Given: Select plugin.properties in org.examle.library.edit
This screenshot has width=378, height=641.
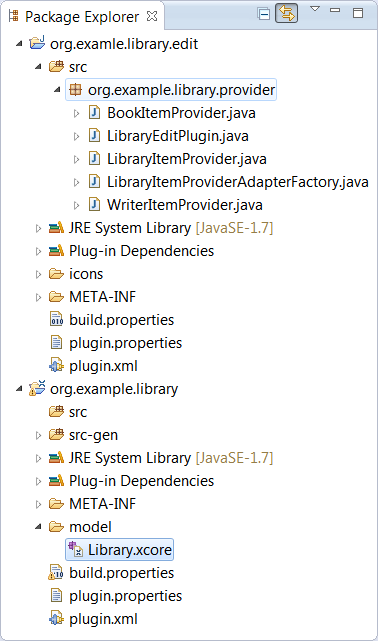Looking at the screenshot, I should [125, 343].
